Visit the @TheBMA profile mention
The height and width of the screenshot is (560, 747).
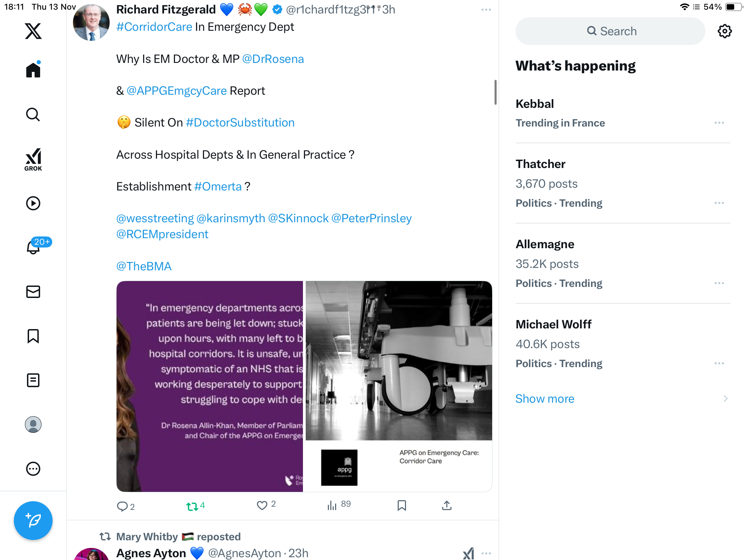tap(144, 266)
